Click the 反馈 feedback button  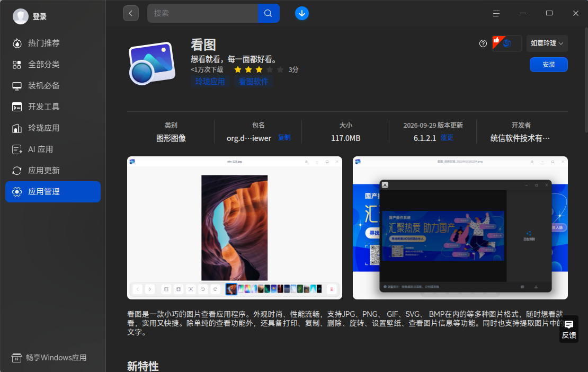[x=569, y=329]
